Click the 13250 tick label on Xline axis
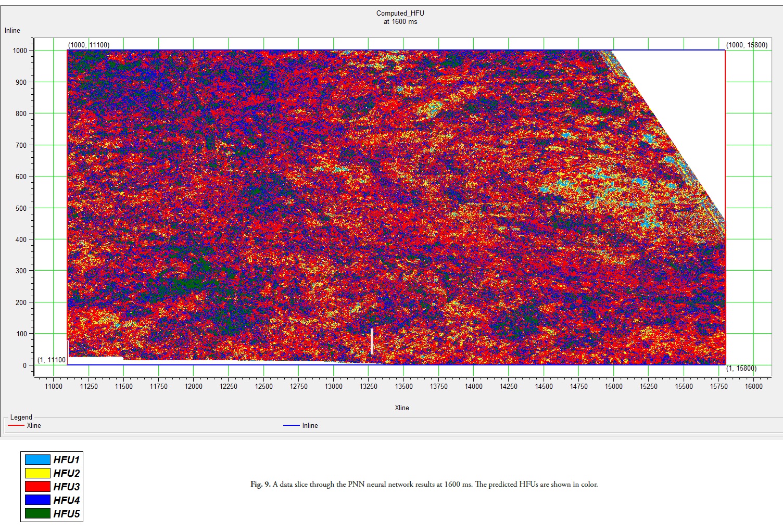783x532 pixels. point(368,386)
